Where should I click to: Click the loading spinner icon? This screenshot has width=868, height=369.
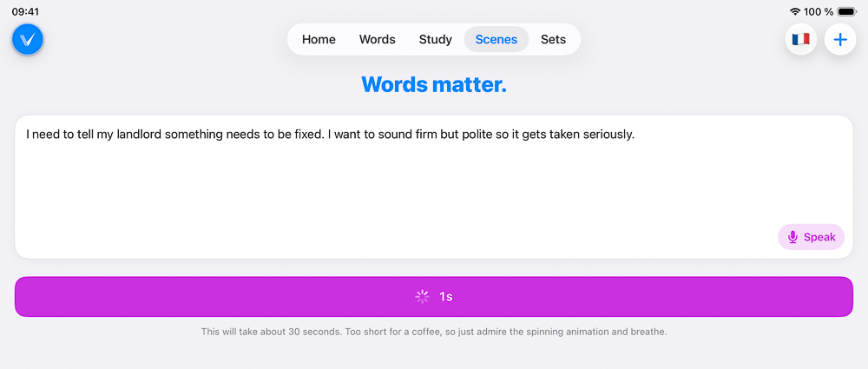click(423, 297)
